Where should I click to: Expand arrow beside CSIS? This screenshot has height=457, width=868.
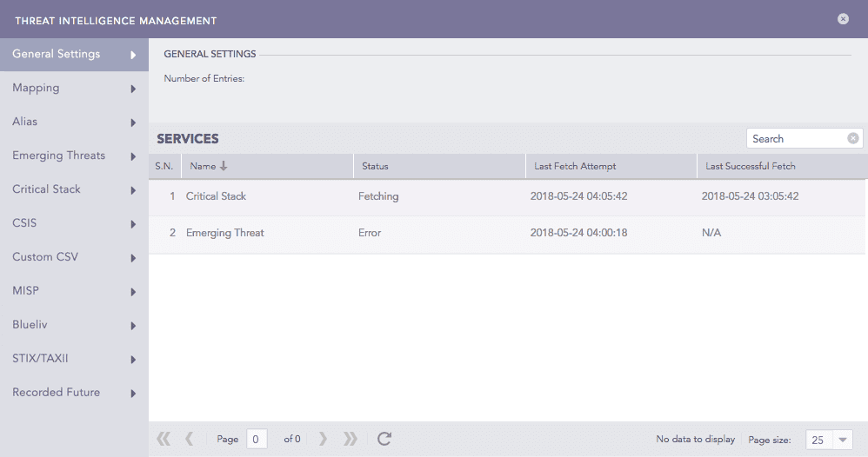(133, 224)
